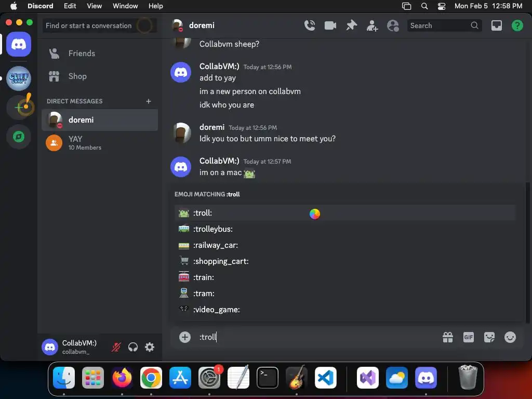Open Visual Studio Code from the dock
Viewport: 532px width, 399px height.
click(x=326, y=378)
